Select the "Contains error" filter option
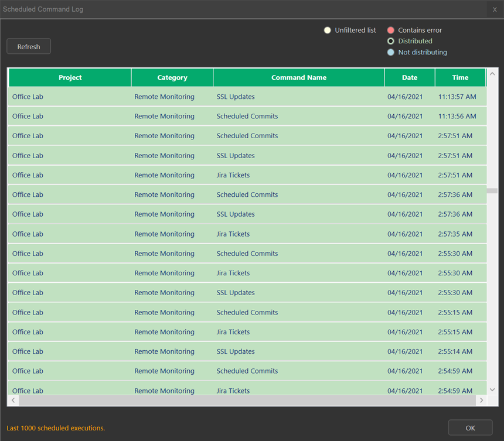The height and width of the screenshot is (441, 504). tap(391, 30)
